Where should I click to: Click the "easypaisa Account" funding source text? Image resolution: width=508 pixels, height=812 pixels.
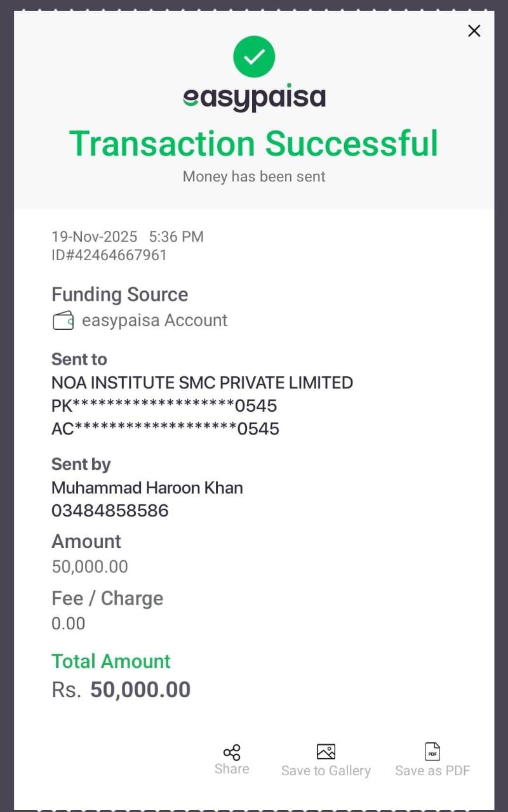pos(154,320)
